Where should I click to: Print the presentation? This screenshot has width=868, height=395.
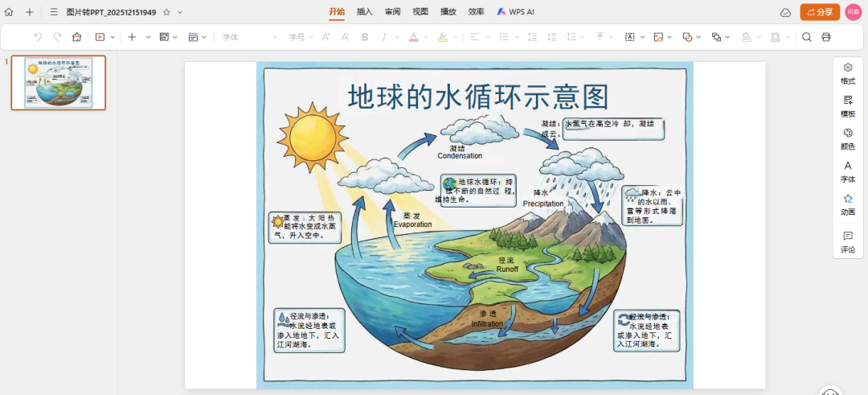pyautogui.click(x=826, y=37)
